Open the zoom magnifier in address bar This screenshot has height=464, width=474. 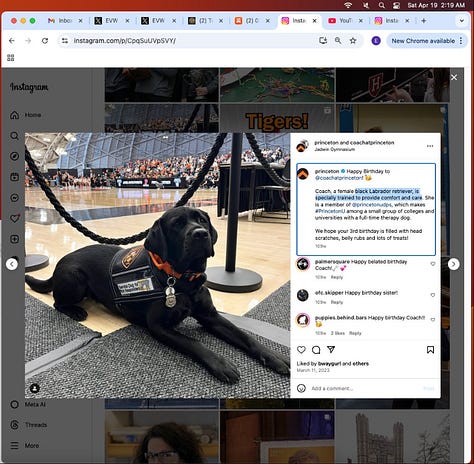tap(338, 41)
